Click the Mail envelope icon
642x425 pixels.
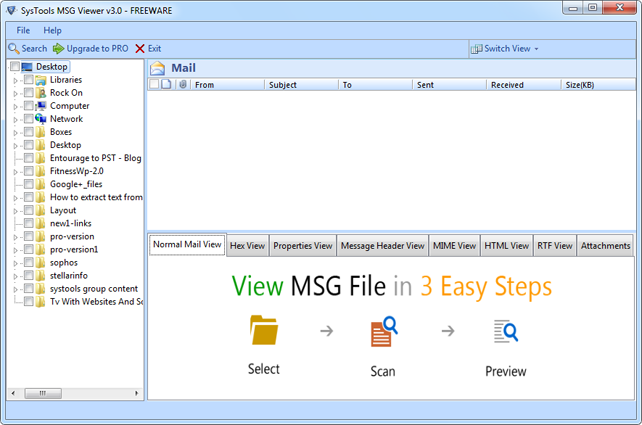tap(158, 68)
